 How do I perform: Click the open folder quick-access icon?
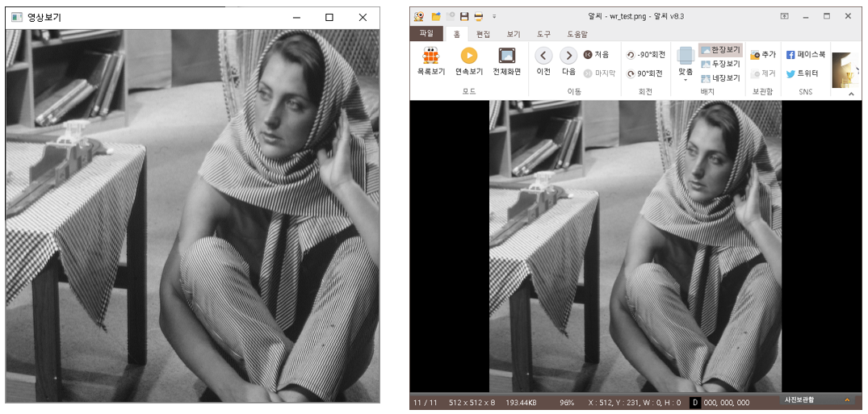point(436,16)
